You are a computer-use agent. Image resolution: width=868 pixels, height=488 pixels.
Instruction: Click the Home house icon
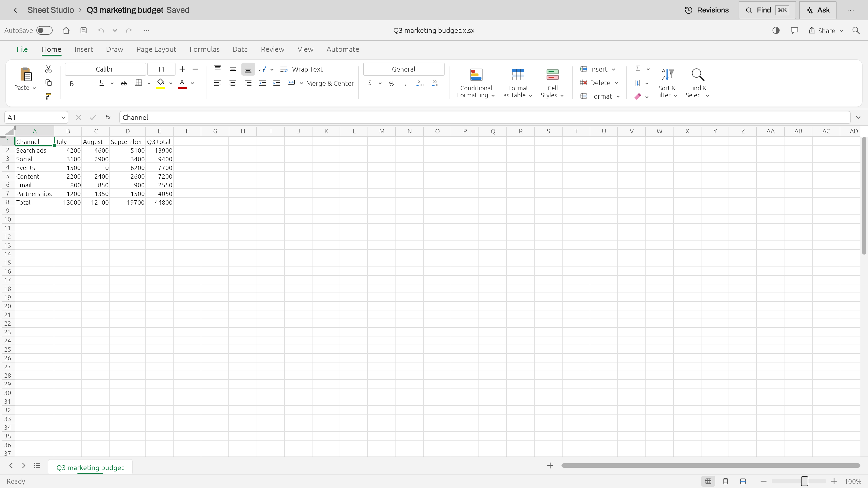66,30
